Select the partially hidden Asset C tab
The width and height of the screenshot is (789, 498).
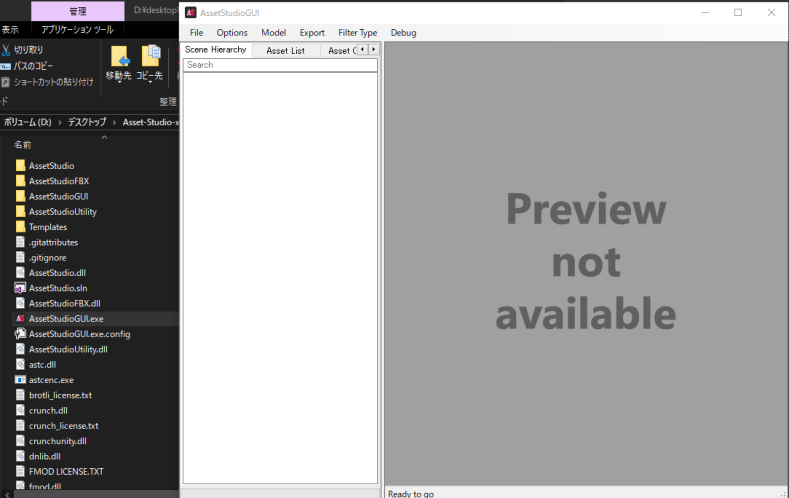click(x=342, y=50)
